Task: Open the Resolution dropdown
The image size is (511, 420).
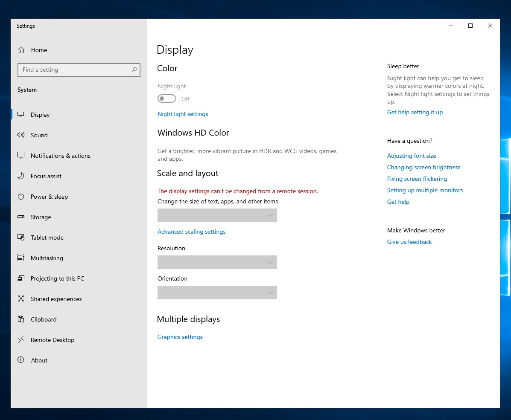Action: pos(217,262)
